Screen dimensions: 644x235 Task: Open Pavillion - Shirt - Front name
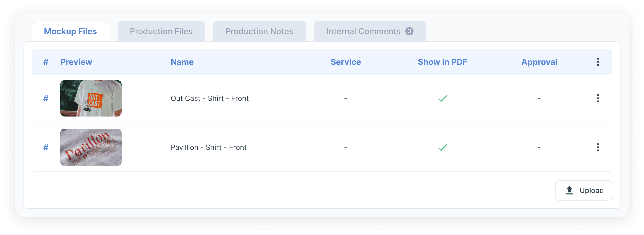[209, 147]
